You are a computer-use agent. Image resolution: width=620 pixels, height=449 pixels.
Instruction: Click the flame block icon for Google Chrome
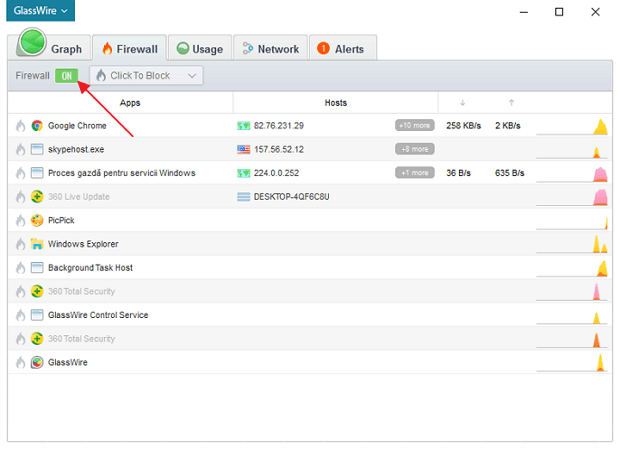(21, 126)
